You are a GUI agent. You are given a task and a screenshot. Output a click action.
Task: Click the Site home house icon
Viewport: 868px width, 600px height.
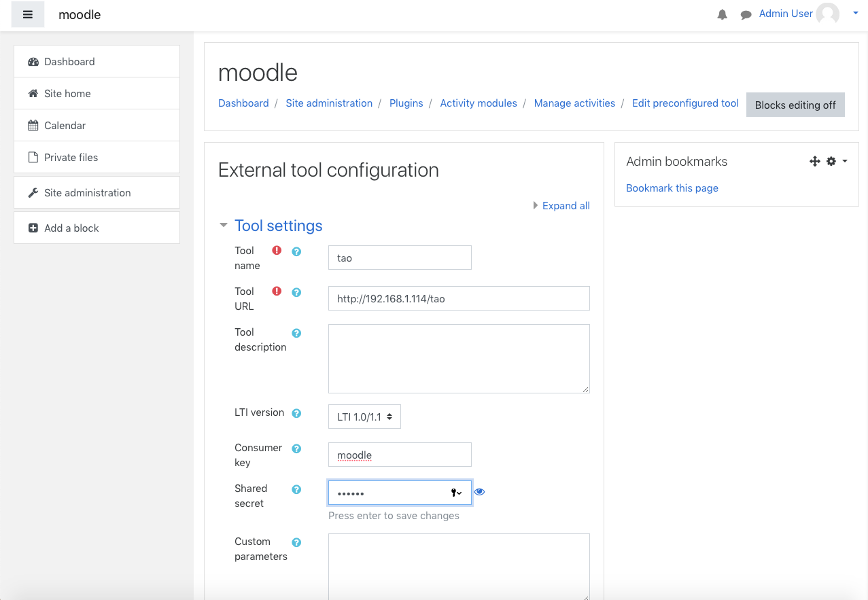point(33,94)
